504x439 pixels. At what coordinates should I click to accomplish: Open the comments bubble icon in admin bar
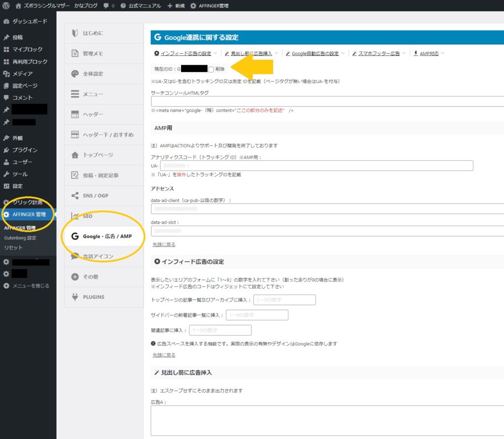(x=107, y=6)
